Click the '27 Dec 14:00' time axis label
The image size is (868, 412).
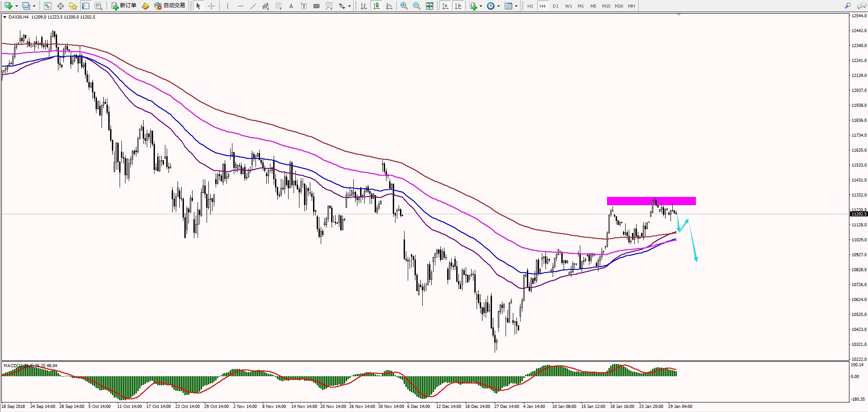506,406
